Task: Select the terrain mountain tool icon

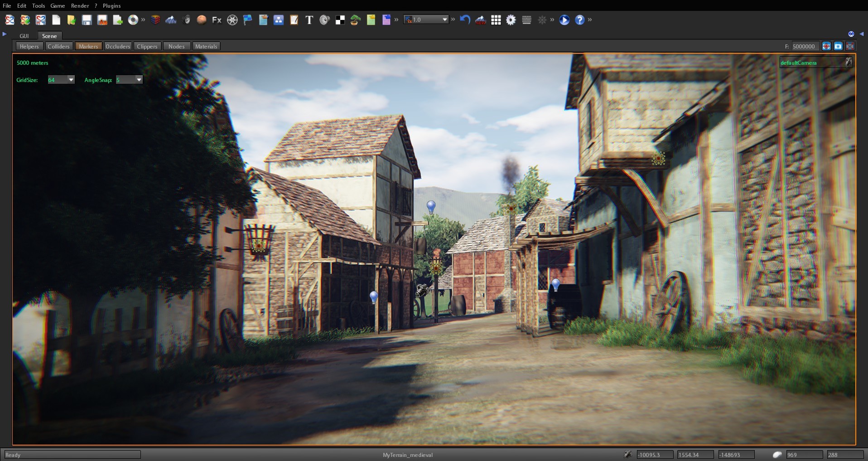Action: tap(170, 19)
